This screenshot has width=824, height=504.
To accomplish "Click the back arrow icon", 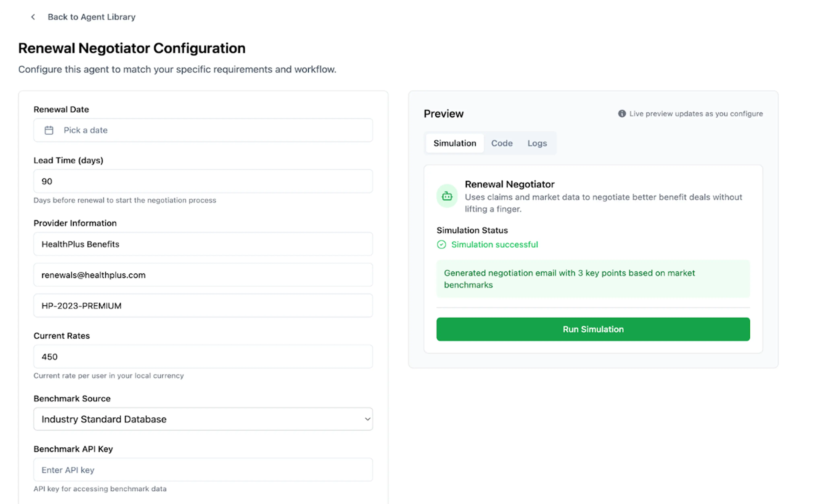I will [33, 17].
